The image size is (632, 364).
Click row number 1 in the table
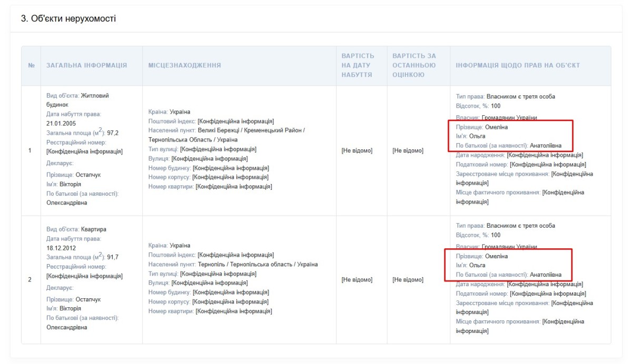point(29,151)
